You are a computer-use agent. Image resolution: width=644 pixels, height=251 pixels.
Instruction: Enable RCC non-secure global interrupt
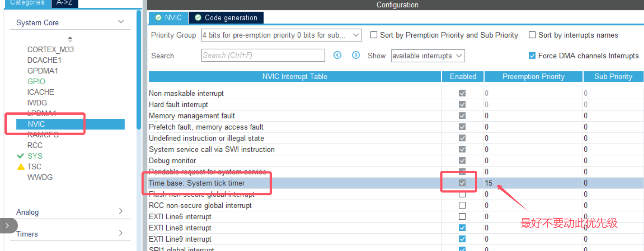[x=462, y=205]
